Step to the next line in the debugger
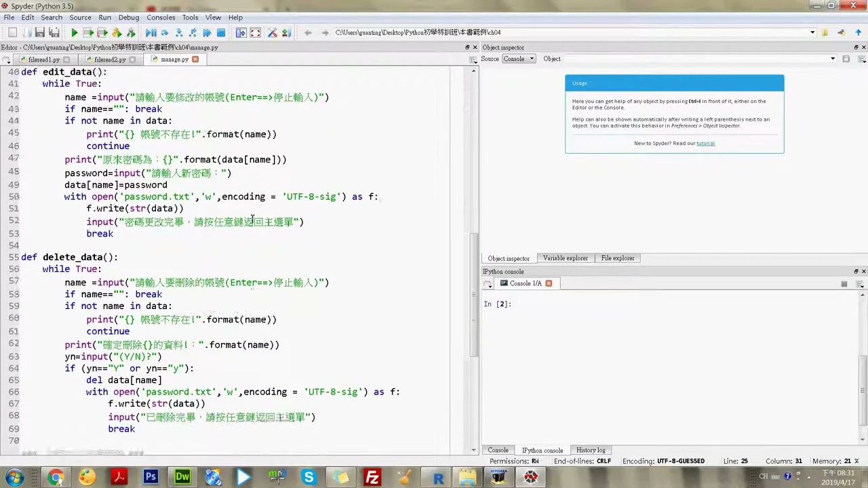 (x=165, y=33)
